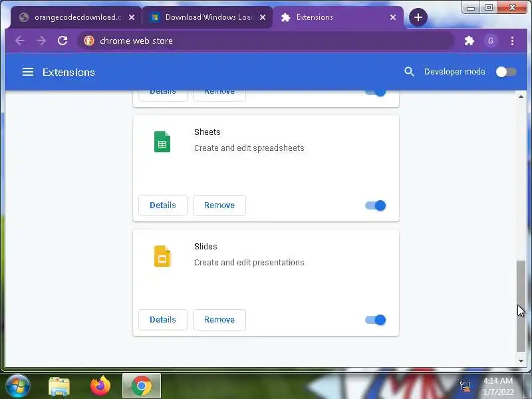The image size is (532, 399).
Task: Reload the page with the refresh icon
Action: [x=63, y=41]
